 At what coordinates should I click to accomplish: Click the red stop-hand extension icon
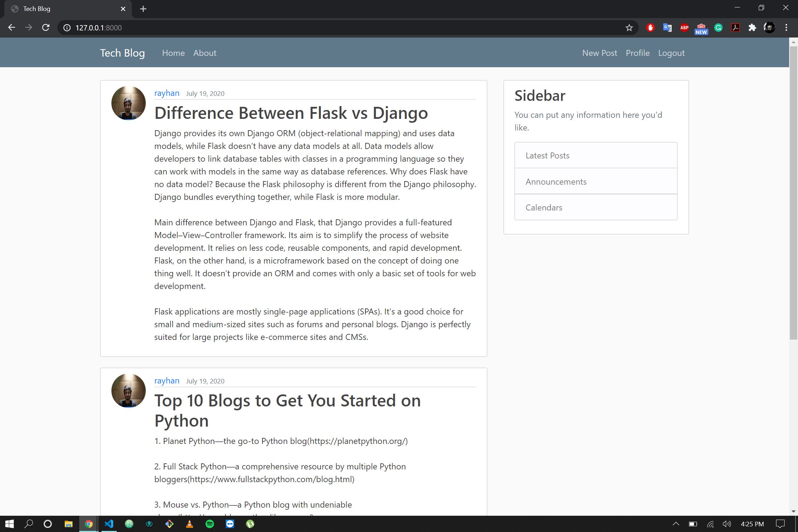[x=650, y=28]
